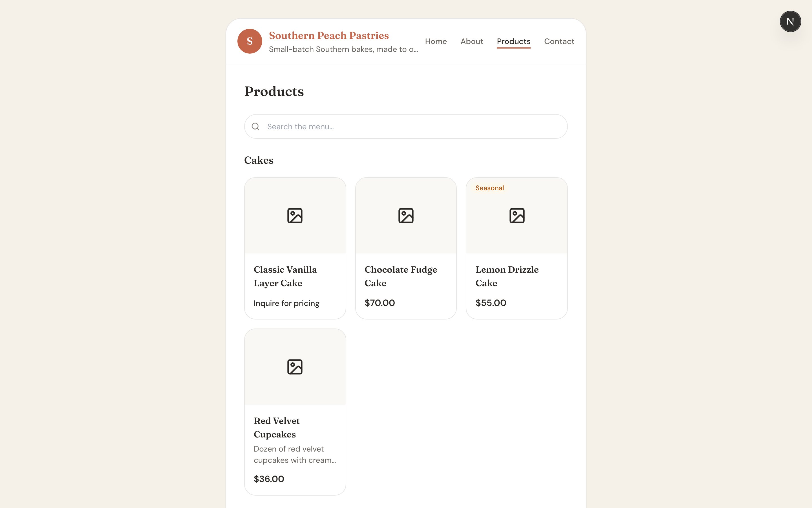Open the Contact page
The width and height of the screenshot is (812, 508).
[559, 41]
